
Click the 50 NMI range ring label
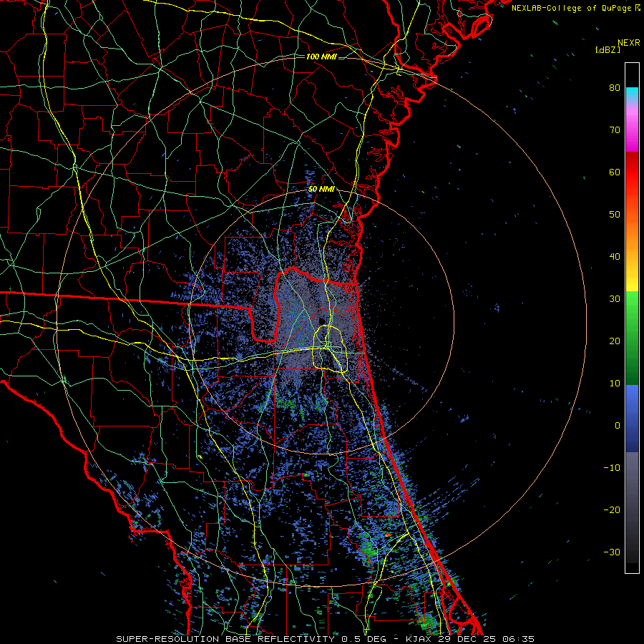[321, 190]
